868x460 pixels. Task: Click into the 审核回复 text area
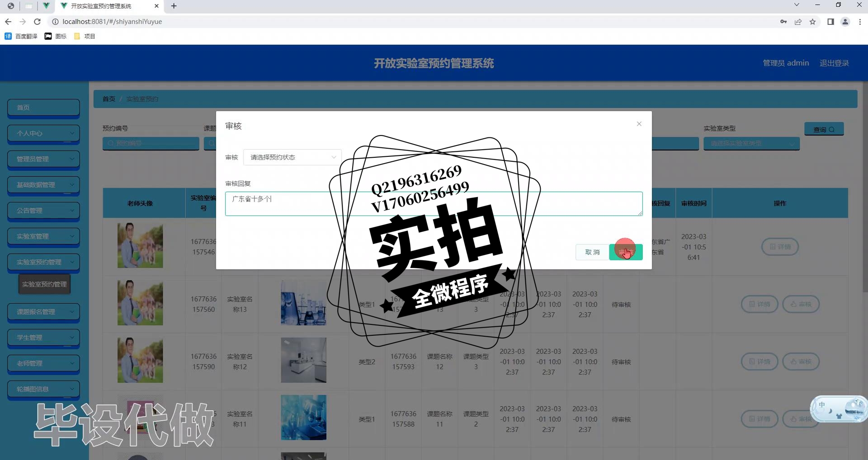pyautogui.click(x=434, y=204)
